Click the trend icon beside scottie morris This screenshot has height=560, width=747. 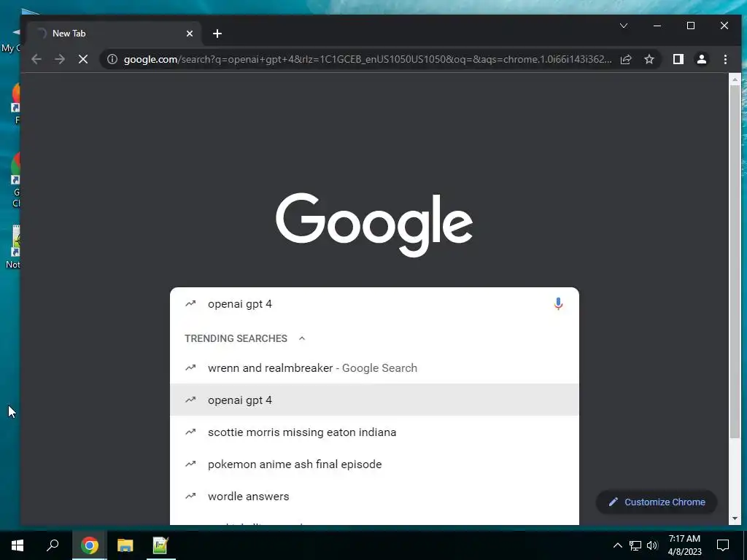[x=190, y=432]
